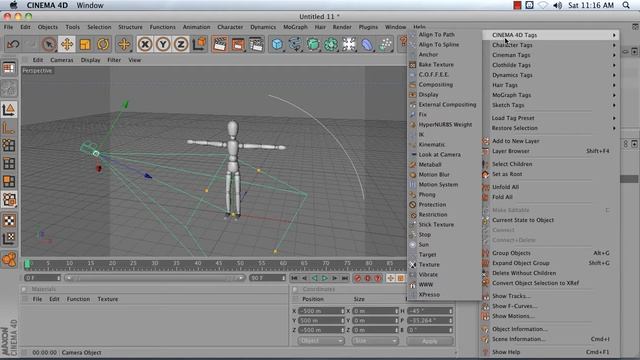Click timeline marker at frame 40

pos(198,264)
